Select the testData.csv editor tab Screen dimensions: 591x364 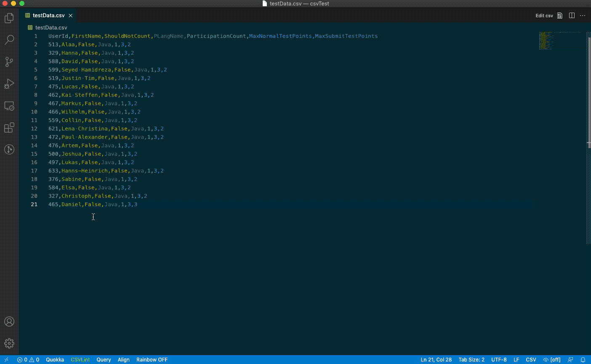48,16
